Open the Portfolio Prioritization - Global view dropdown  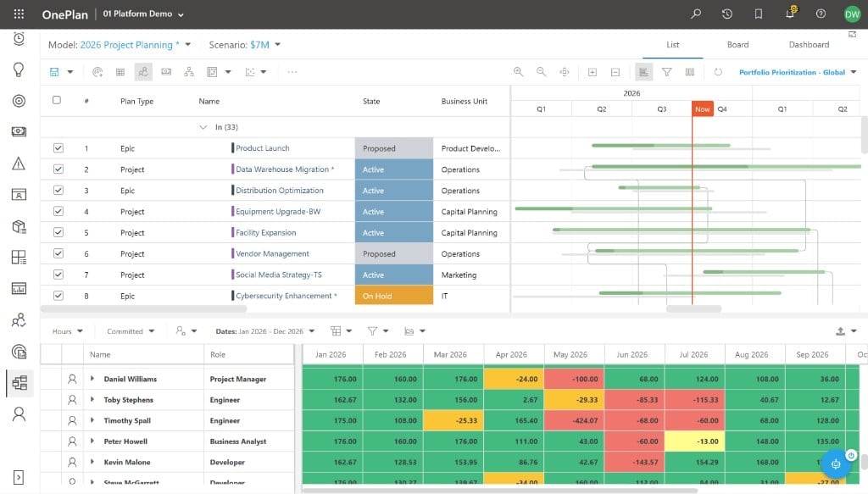coord(798,72)
